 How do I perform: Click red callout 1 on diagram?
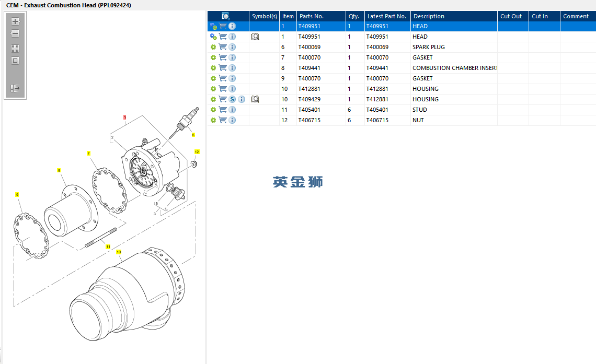click(x=124, y=118)
